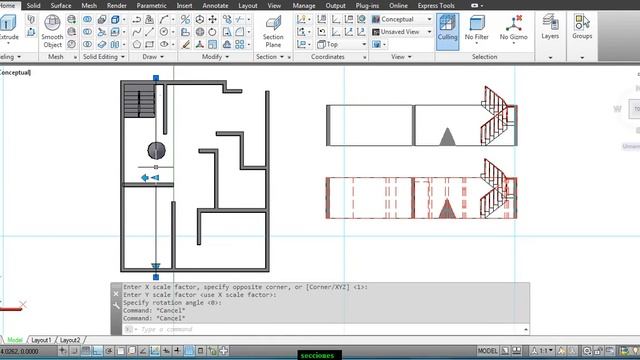Click the command line input field
This screenshot has width=640, height=360.
[325, 329]
